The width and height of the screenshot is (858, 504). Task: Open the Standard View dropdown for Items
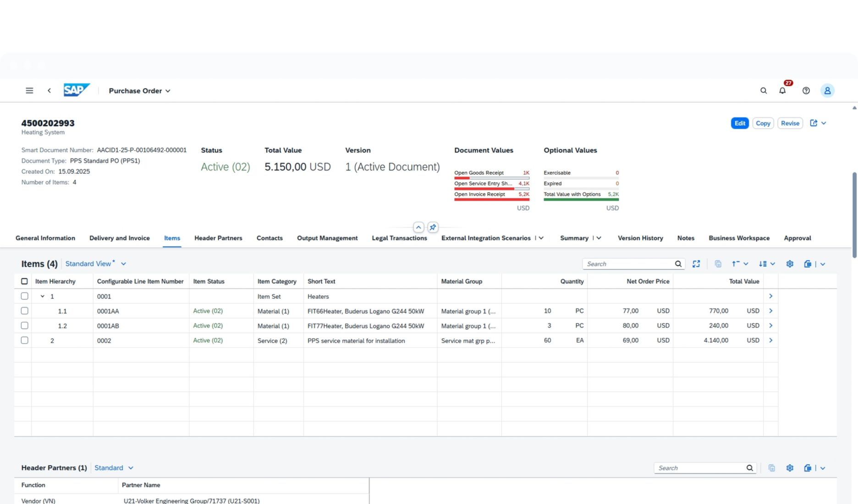96,263
